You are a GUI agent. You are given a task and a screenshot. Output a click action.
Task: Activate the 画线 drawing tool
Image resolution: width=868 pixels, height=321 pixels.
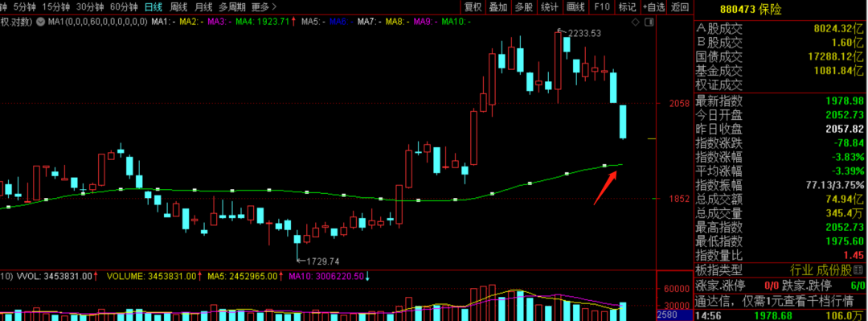575,7
